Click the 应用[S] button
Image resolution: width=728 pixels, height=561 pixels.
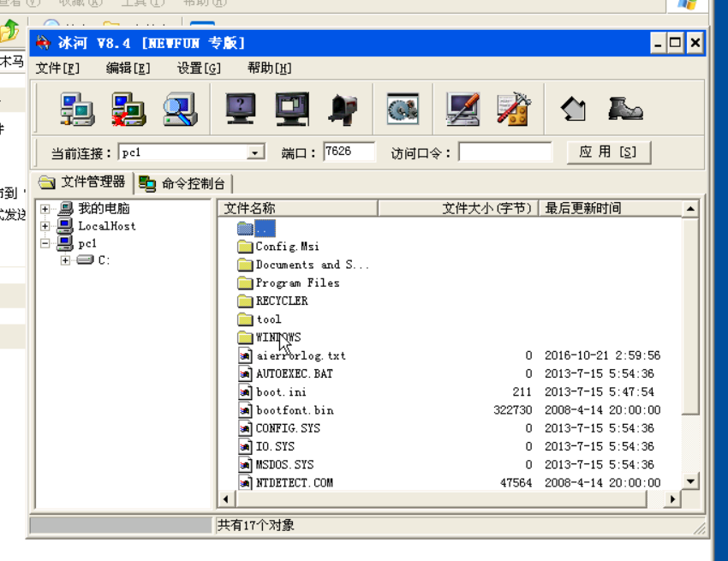(609, 152)
